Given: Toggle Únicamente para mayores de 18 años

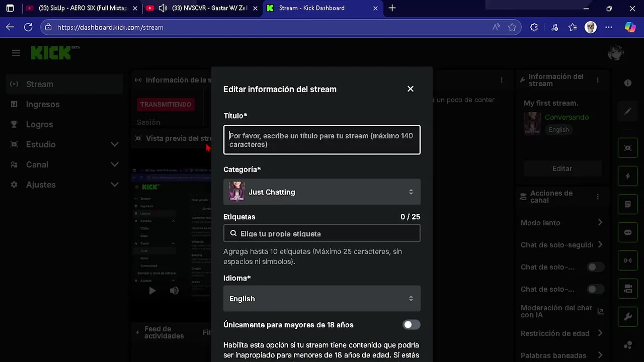Looking at the screenshot, I should pos(411,325).
